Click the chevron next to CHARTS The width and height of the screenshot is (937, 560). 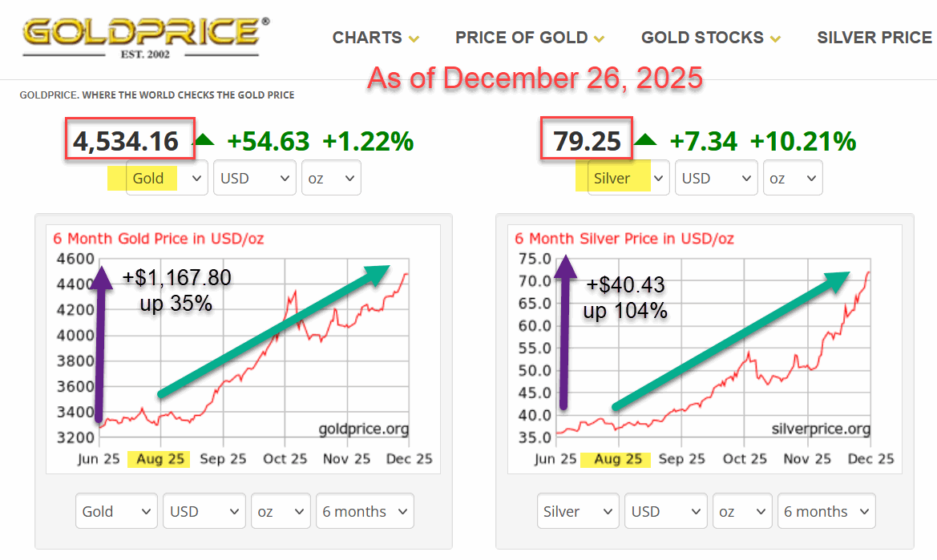(x=414, y=38)
